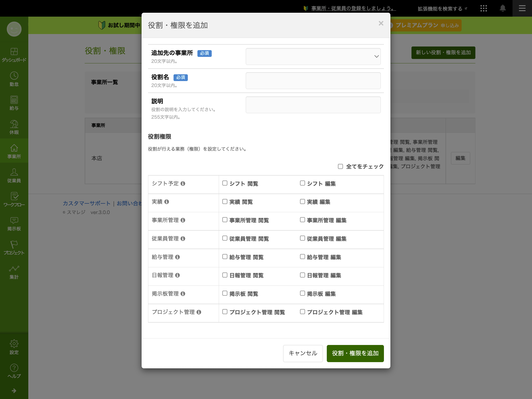Check the 従業員管理 閲覧 checkbox

(225, 238)
